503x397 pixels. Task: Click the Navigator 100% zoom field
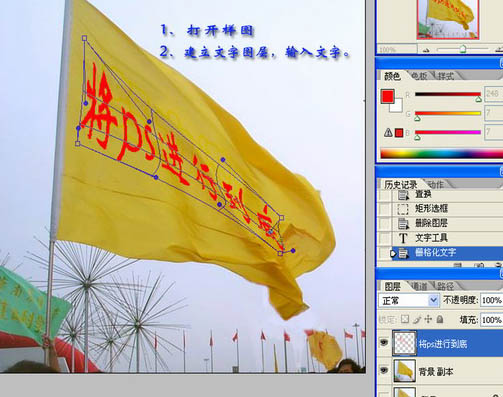(397, 50)
